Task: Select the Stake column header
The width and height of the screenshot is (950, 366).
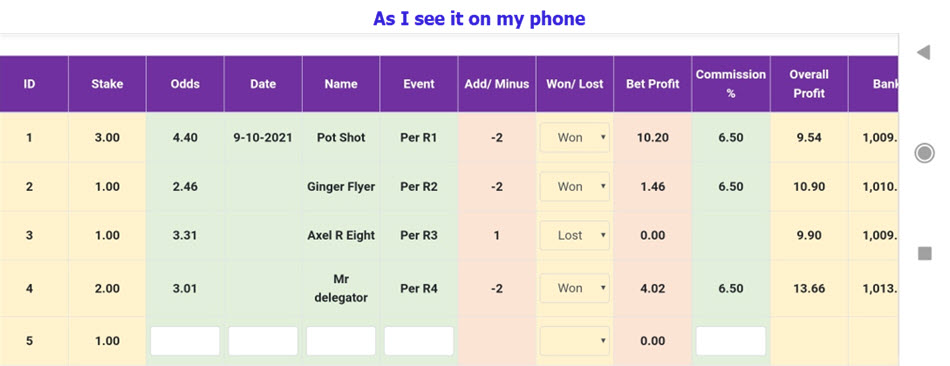Action: [107, 84]
